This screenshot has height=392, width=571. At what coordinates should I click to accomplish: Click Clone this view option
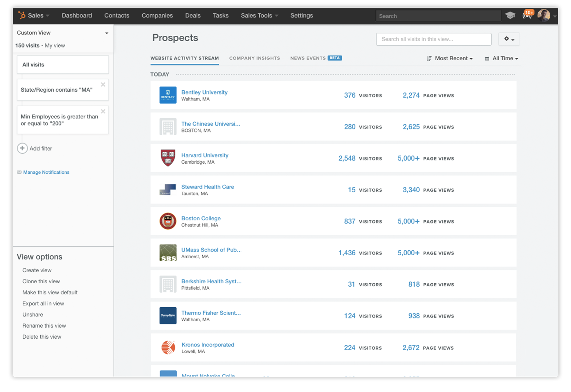click(41, 281)
